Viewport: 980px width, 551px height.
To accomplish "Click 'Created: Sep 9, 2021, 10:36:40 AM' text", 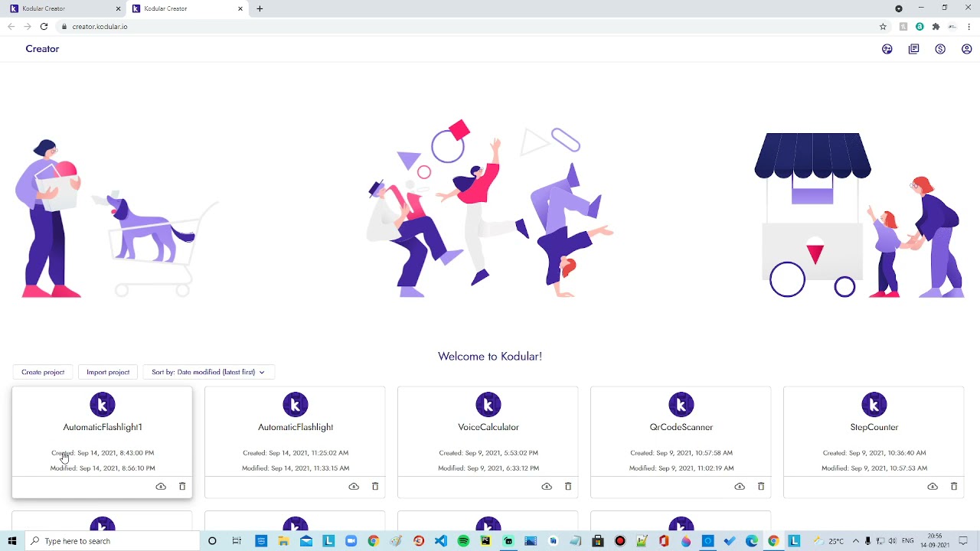I will pyautogui.click(x=874, y=453).
